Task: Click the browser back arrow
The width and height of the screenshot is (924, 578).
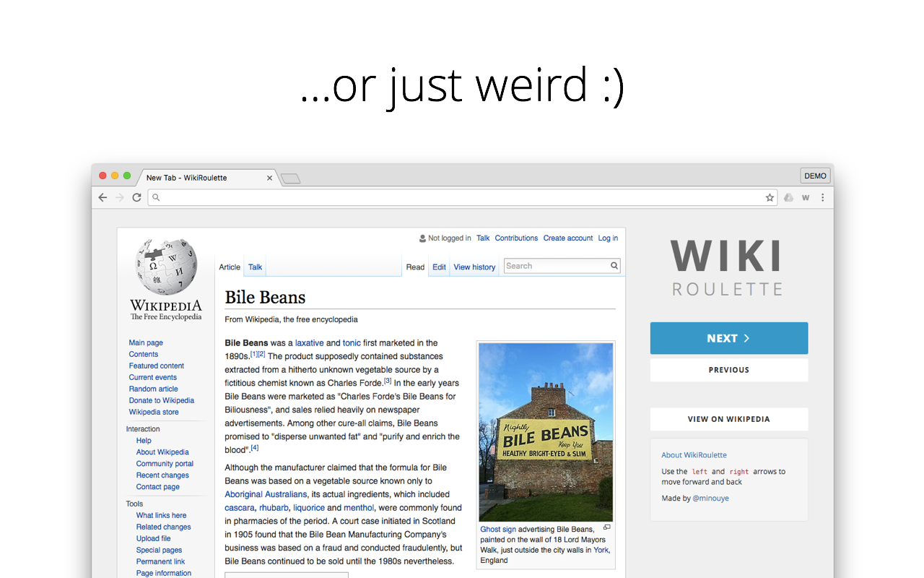Action: 103,197
